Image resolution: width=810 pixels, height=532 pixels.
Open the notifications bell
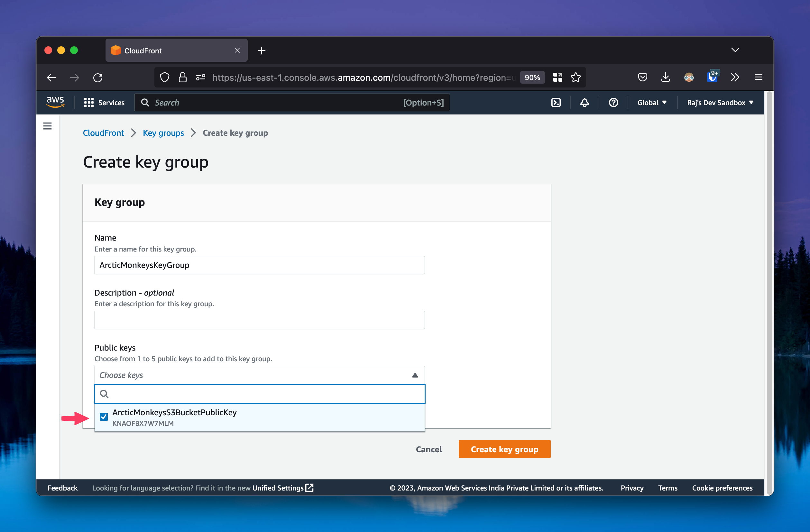point(584,103)
